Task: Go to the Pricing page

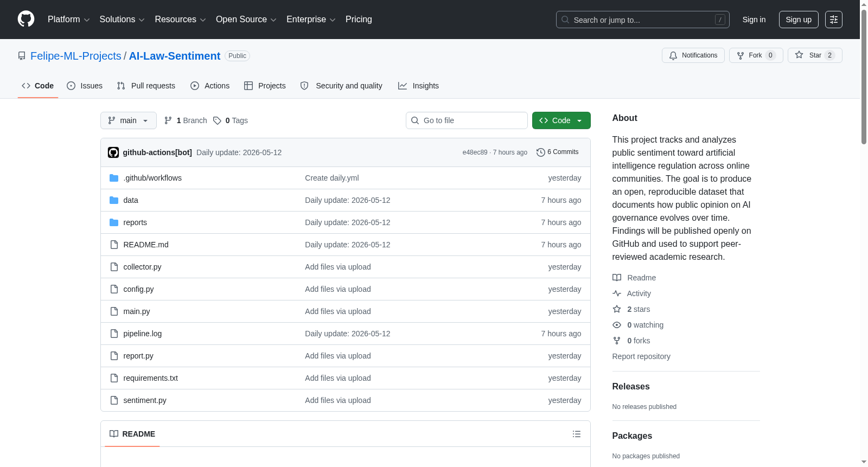Action: (x=359, y=20)
